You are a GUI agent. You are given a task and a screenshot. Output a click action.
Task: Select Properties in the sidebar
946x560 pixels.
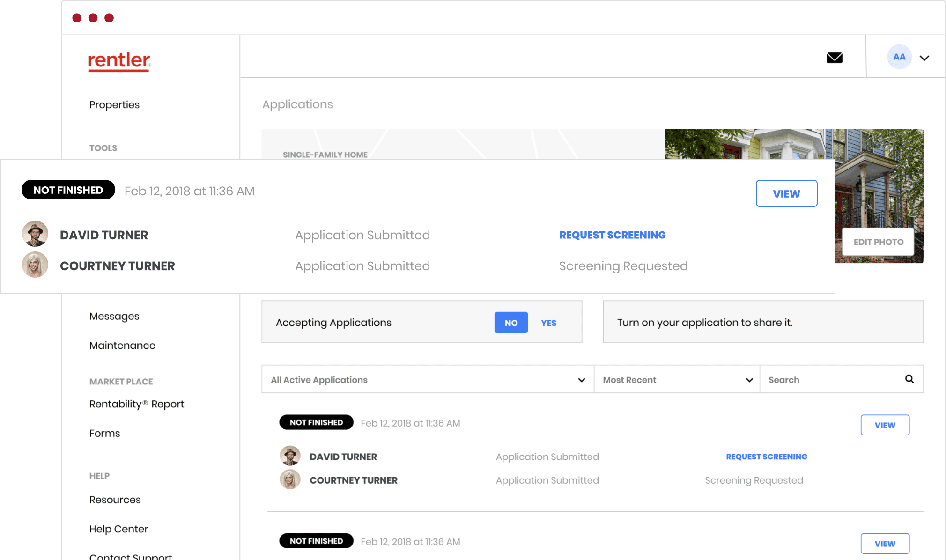pyautogui.click(x=114, y=104)
